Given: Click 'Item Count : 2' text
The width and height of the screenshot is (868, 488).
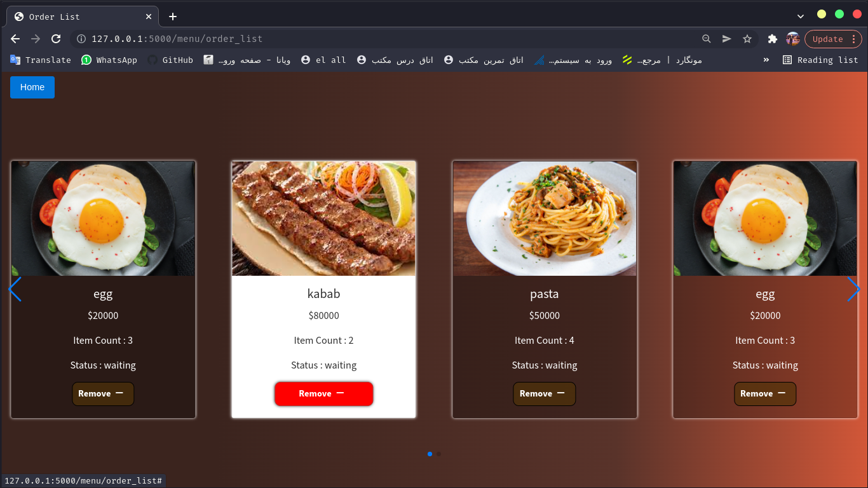Looking at the screenshot, I should pyautogui.click(x=323, y=341).
